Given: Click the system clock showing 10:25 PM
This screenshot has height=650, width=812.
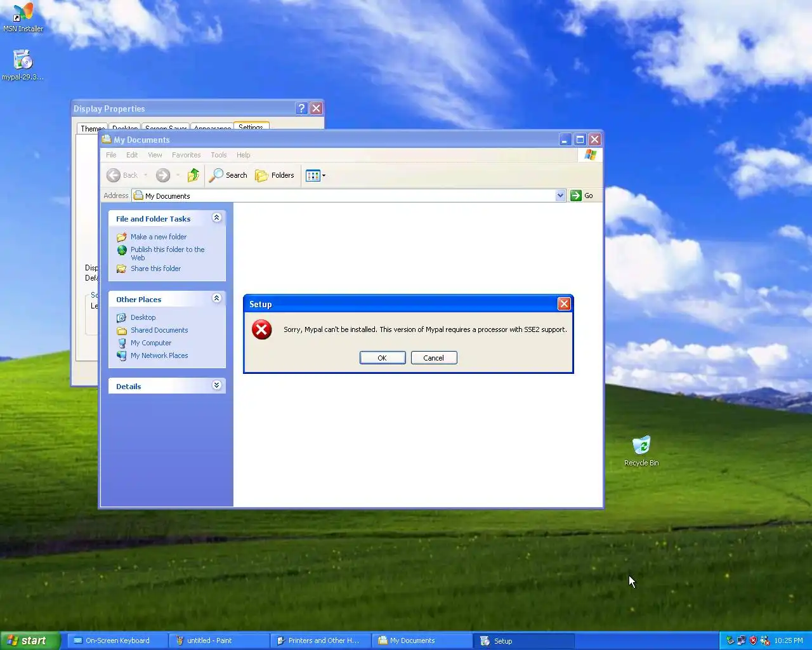Looking at the screenshot, I should coord(789,640).
